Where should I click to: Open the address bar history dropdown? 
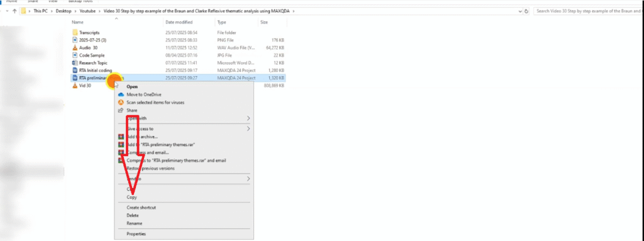tap(520, 11)
